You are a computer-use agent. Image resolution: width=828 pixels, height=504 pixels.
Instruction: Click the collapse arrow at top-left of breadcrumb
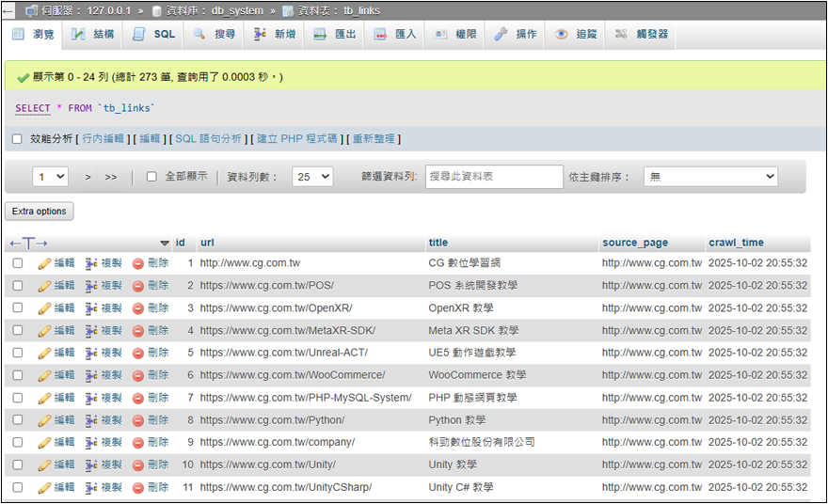tap(8, 10)
